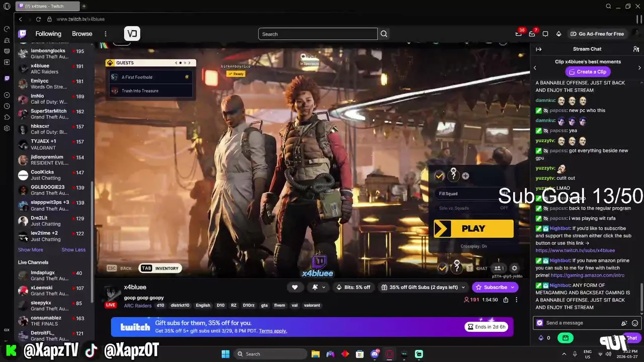Open chat emote picker
The image size is (644, 362).
click(x=635, y=323)
